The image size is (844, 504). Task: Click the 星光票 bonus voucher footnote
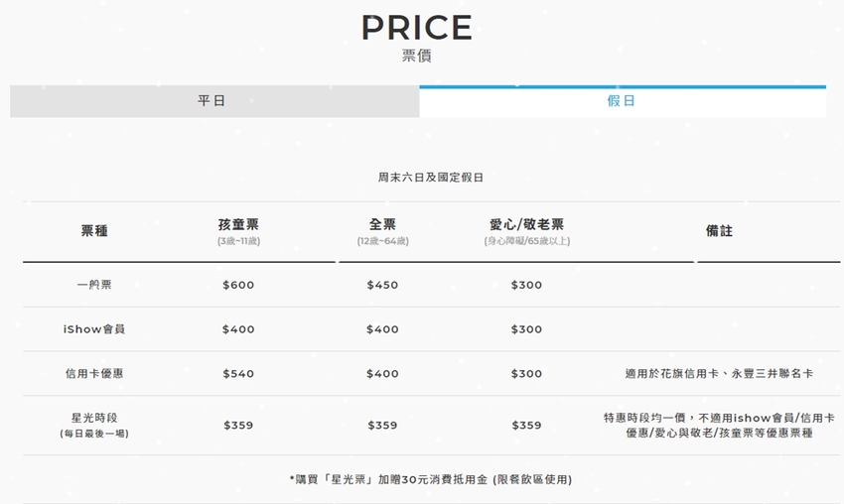(x=430, y=480)
